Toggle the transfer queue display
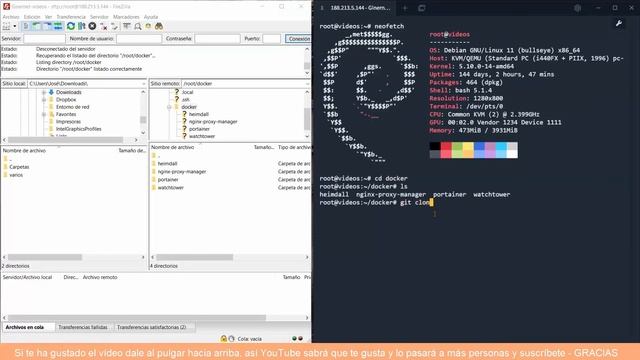640x360 pixels. tap(58, 26)
